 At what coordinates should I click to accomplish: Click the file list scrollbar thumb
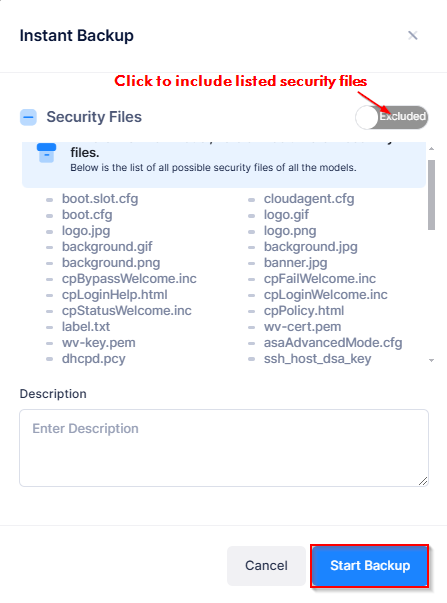[432, 195]
